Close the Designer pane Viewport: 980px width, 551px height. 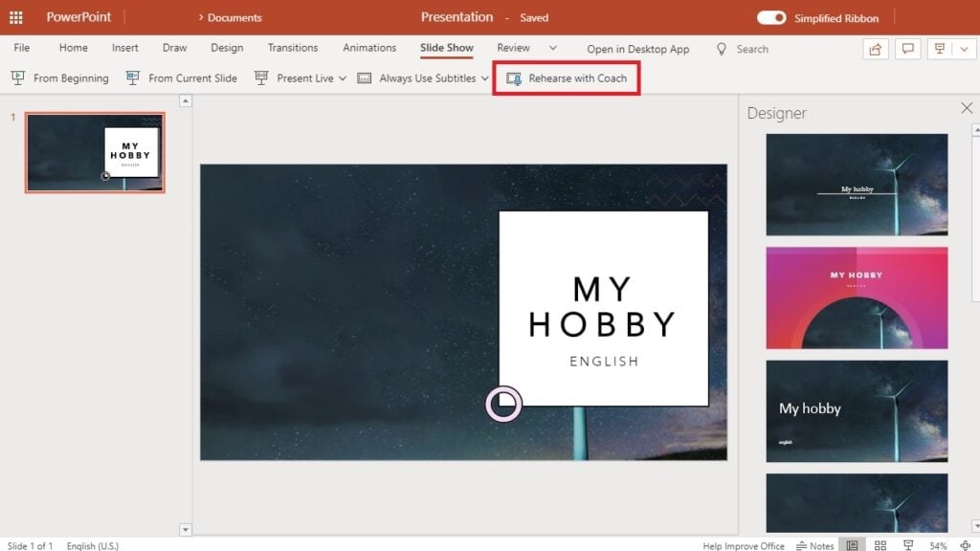966,108
